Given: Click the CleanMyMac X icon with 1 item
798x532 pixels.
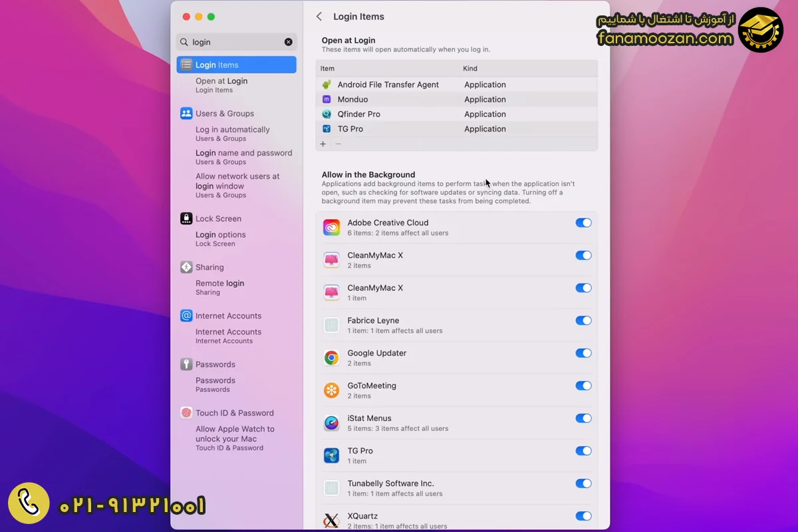Looking at the screenshot, I should tap(331, 293).
